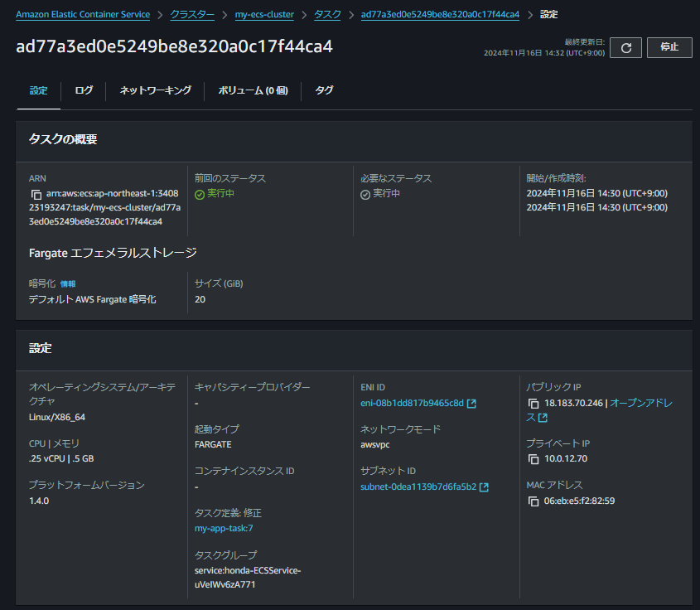This screenshot has width=700, height=610.
Task: Click the Fargate エフェメラルストレージ heading
Action: point(113,253)
